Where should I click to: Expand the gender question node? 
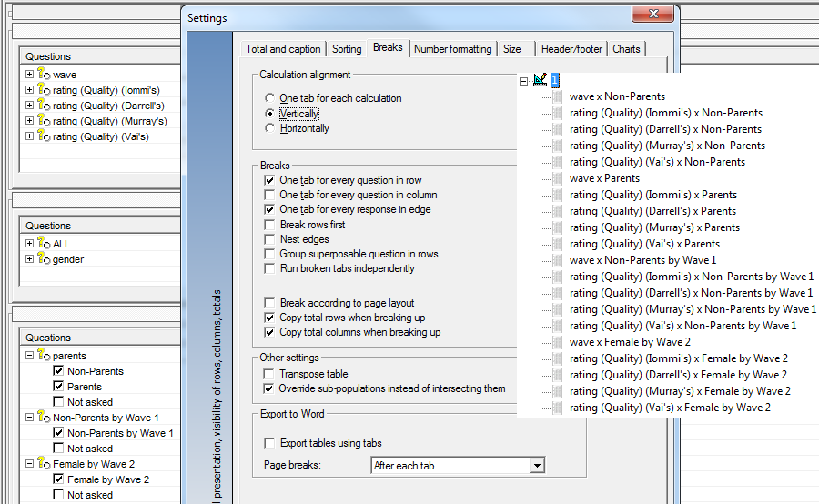[x=30, y=258]
